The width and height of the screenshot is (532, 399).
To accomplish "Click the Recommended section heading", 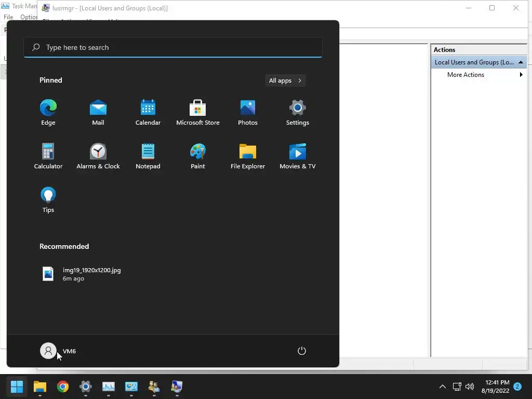I will pyautogui.click(x=64, y=246).
